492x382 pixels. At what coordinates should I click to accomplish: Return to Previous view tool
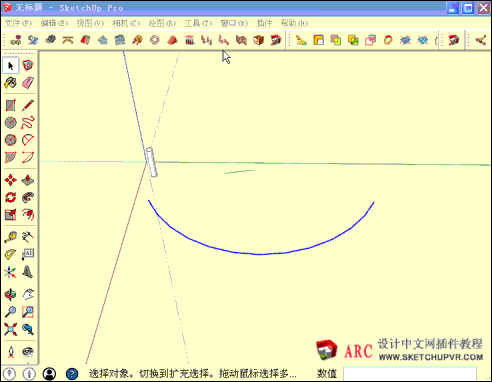coord(28,329)
